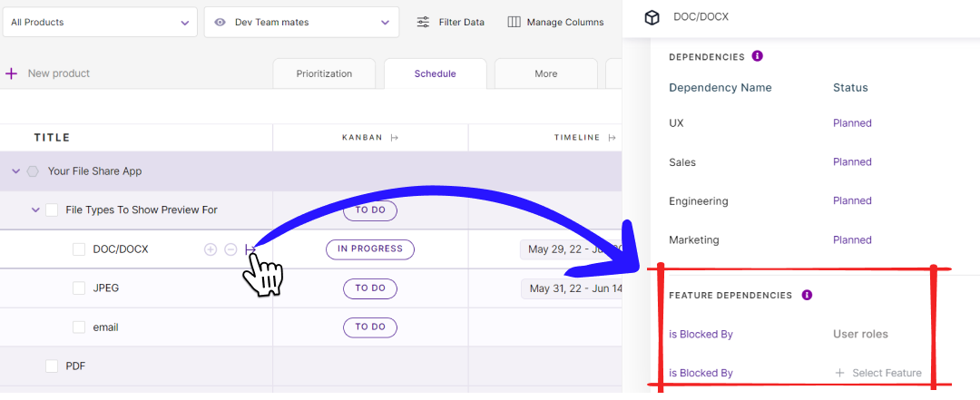Switch to the Prioritization tab
This screenshot has height=400, width=980.
tap(324, 73)
